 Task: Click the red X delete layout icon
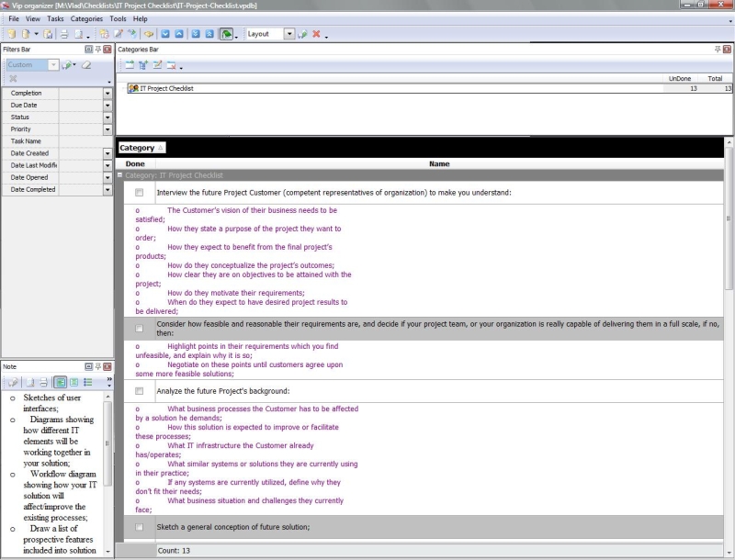coord(316,34)
